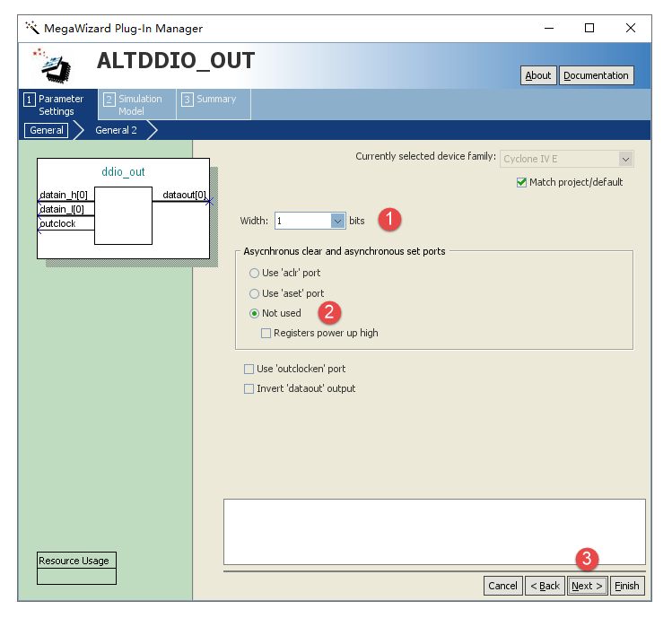Viewport: 672px width, 618px height.
Task: Proceed with the Next > button
Action: coord(587,586)
